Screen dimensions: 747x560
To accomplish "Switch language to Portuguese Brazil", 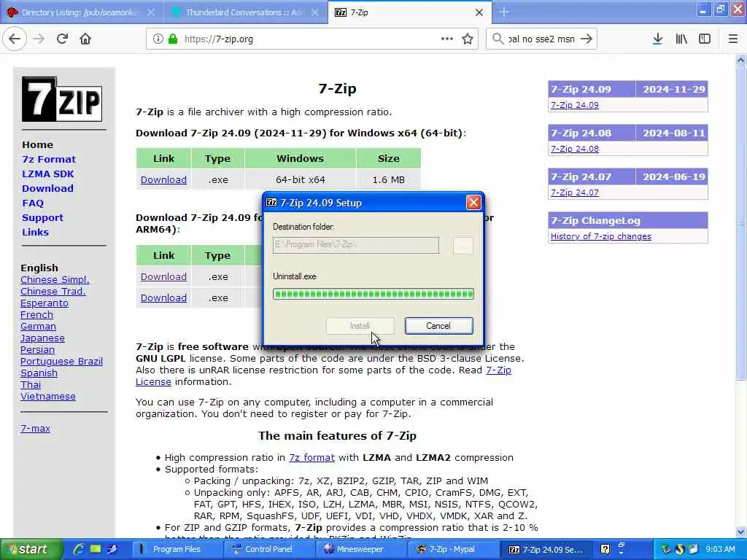I will 61,362.
